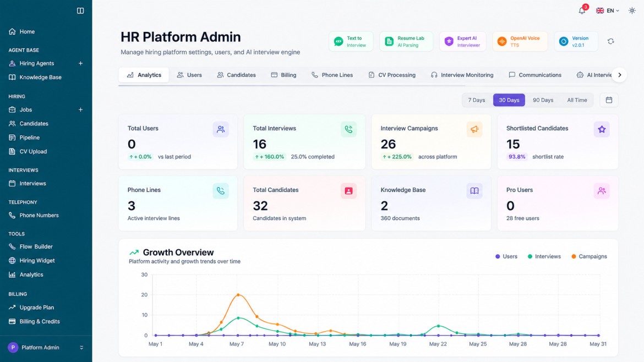The height and width of the screenshot is (362, 644).
Task: Toggle the Users series in chart legend
Action: [506, 256]
